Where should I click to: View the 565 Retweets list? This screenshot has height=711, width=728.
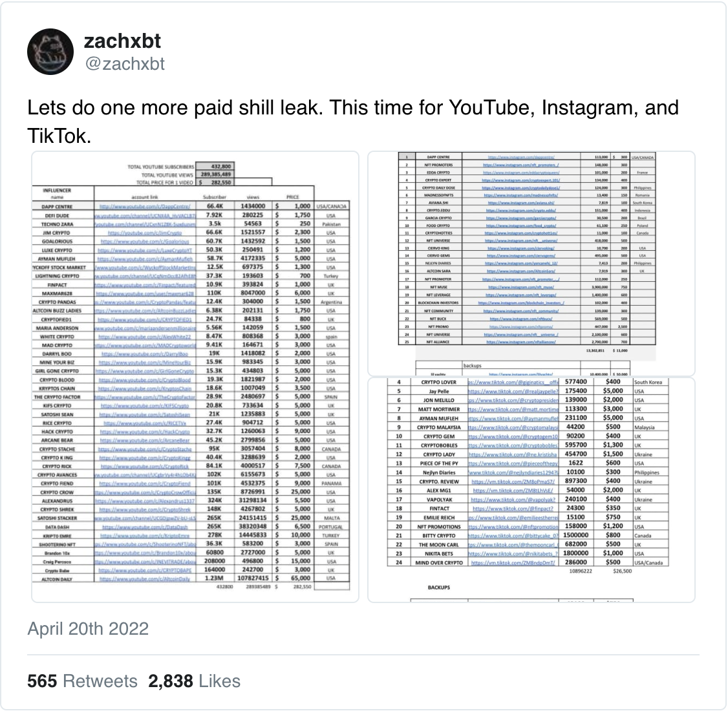[82, 681]
